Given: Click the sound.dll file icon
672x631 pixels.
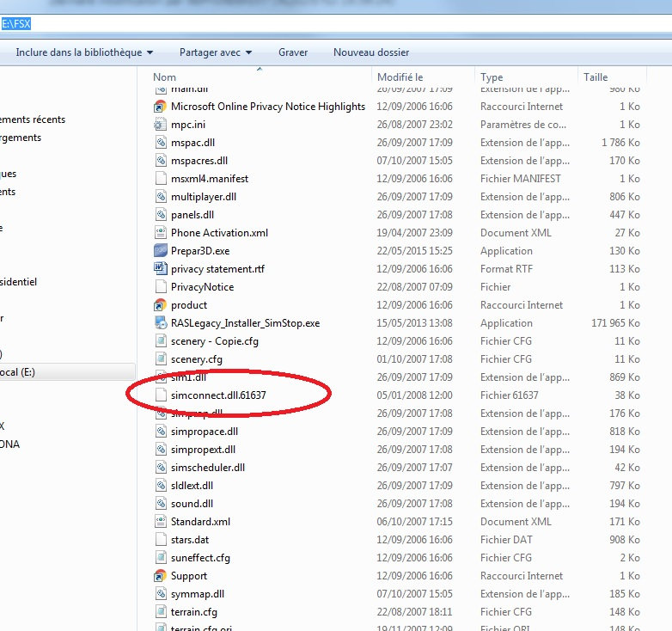Looking at the screenshot, I should (x=161, y=504).
